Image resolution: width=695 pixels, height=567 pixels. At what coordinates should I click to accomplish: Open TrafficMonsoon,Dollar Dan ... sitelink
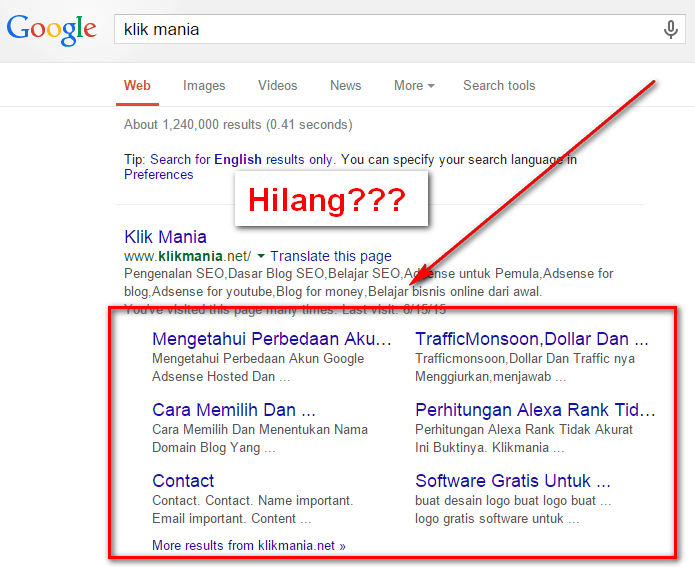click(x=532, y=339)
